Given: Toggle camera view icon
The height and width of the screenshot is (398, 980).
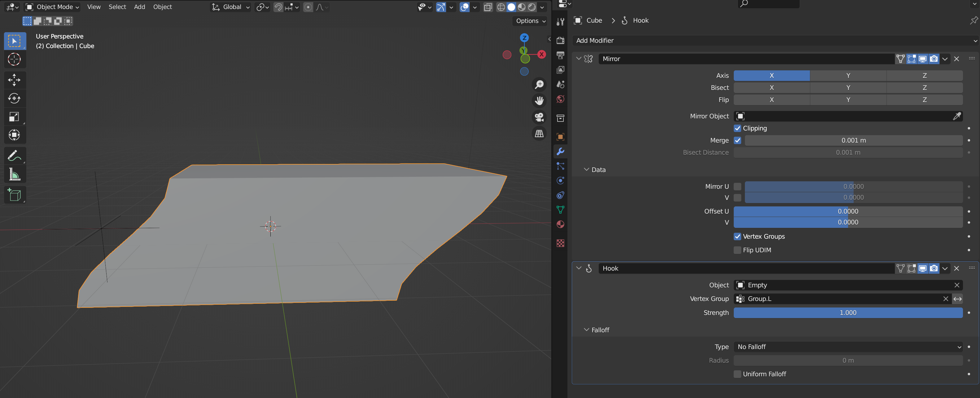Looking at the screenshot, I should 539,117.
